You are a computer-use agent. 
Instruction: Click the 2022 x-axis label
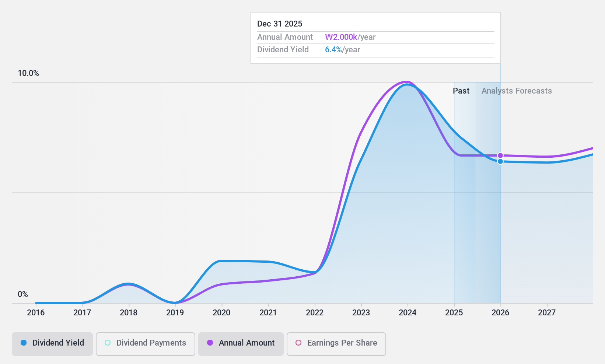(x=315, y=313)
